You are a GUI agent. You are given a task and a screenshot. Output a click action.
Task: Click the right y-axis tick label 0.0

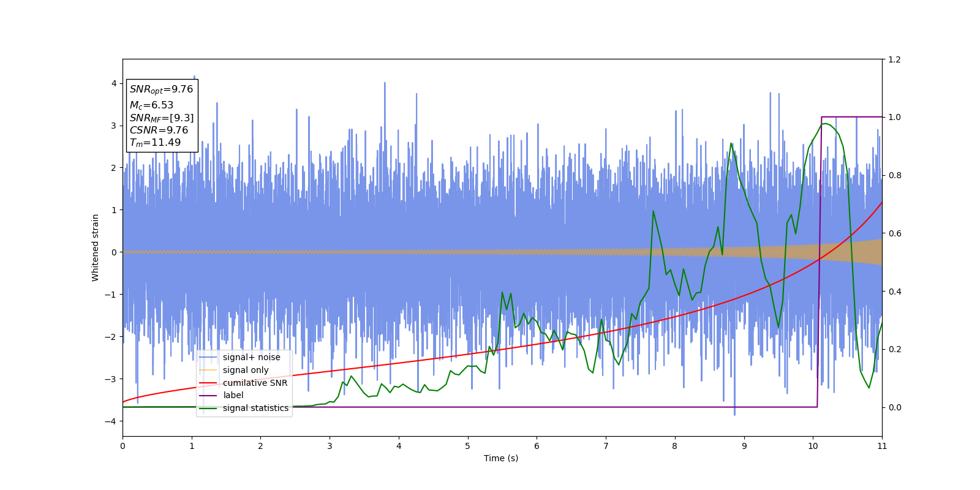(894, 407)
